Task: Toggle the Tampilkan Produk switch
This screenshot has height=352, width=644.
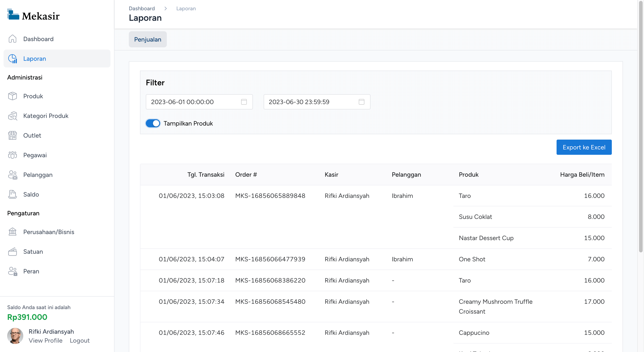Action: click(x=153, y=123)
